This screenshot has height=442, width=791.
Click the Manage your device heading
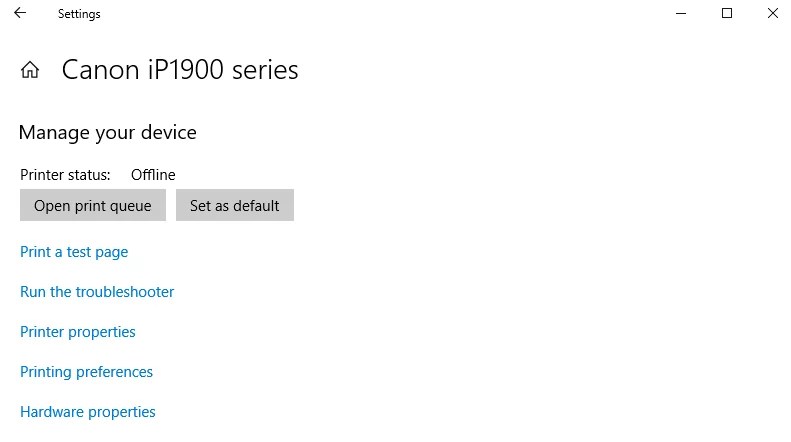(108, 133)
